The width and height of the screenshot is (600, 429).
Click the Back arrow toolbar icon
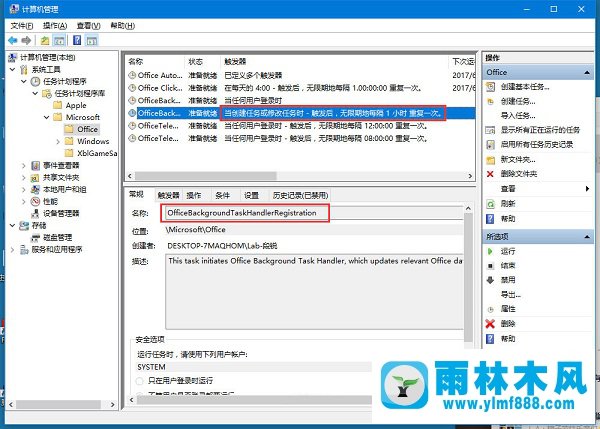coord(13,40)
